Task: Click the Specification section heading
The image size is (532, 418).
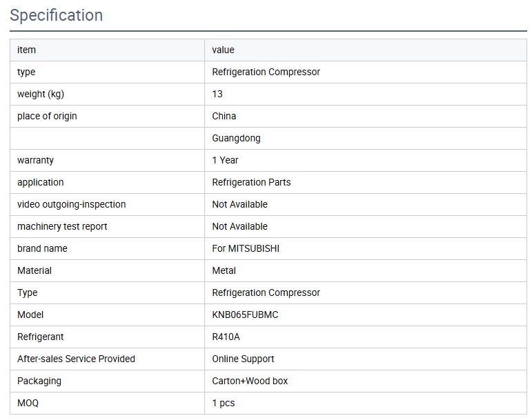Action: coord(57,15)
